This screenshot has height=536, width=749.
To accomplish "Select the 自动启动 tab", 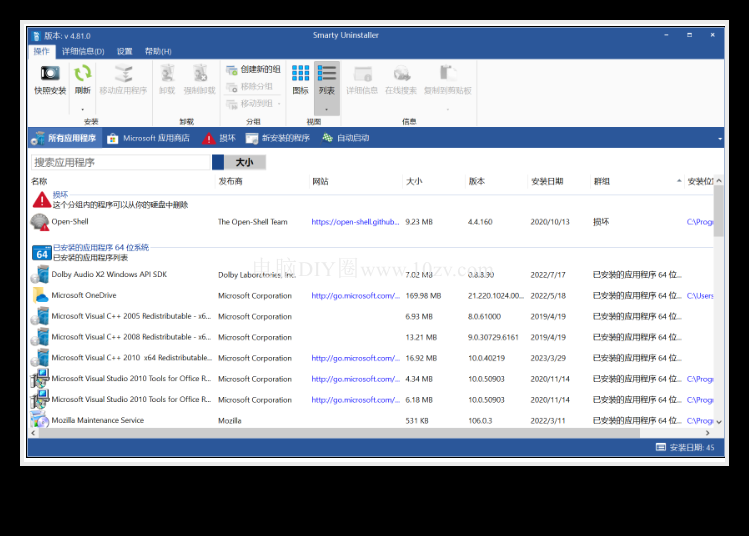I will point(345,139).
